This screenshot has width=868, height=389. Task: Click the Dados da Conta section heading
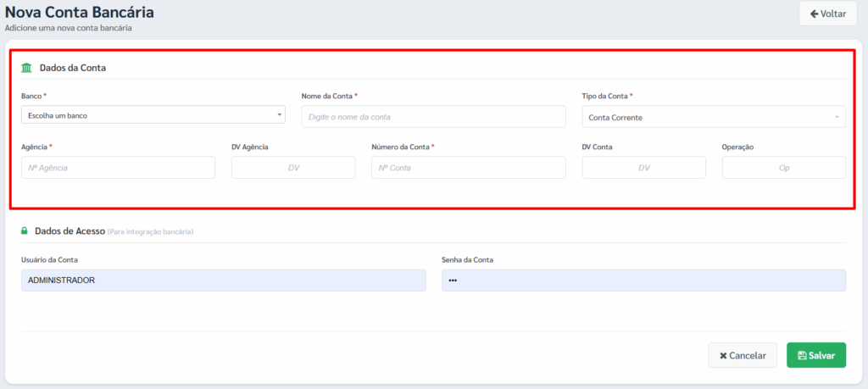click(72, 68)
